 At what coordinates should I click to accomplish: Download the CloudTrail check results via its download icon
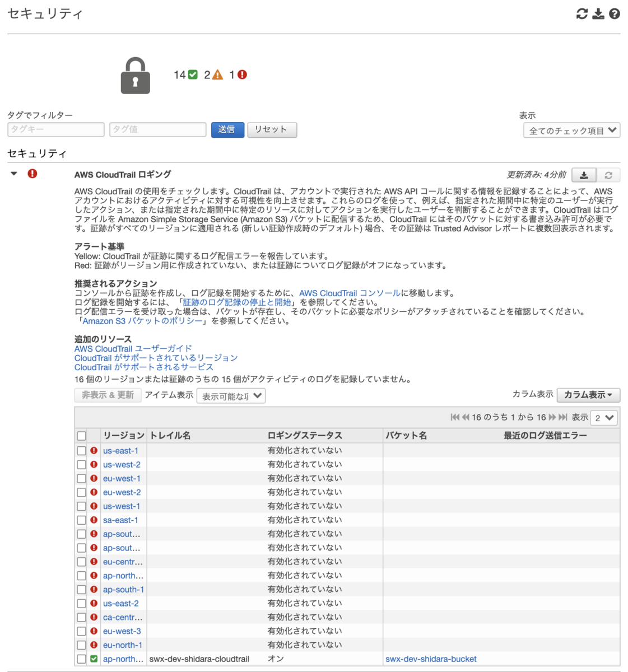584,174
